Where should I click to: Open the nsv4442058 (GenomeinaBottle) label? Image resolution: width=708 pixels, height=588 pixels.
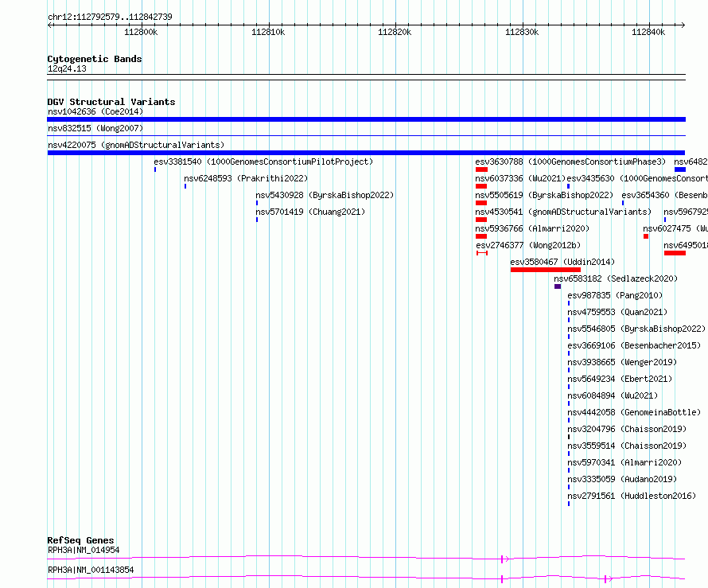(634, 412)
